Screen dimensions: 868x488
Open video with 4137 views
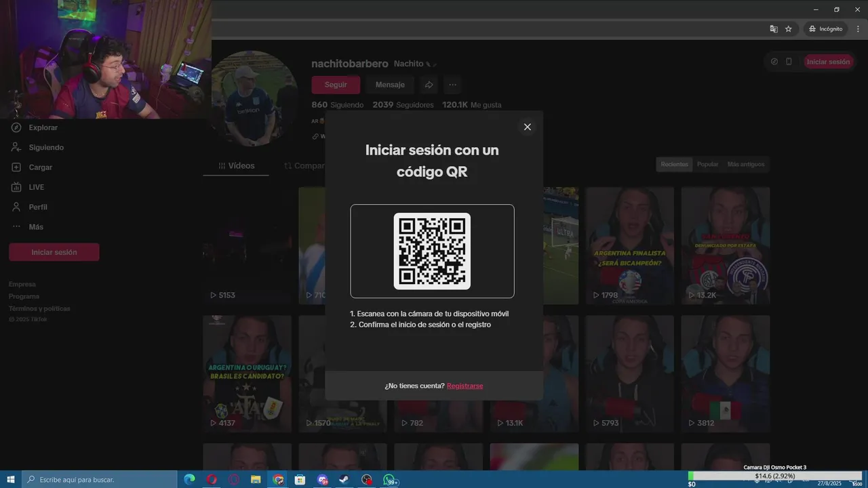tap(247, 374)
